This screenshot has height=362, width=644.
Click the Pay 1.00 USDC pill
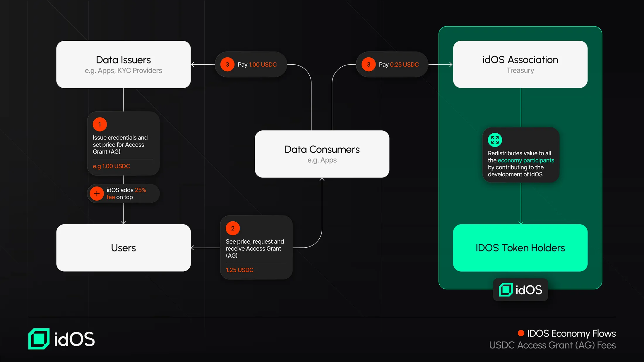coord(257,65)
